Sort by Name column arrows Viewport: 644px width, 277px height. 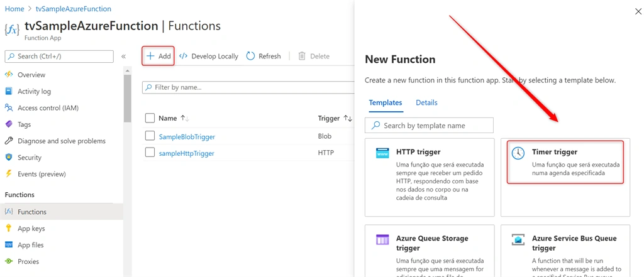[184, 118]
